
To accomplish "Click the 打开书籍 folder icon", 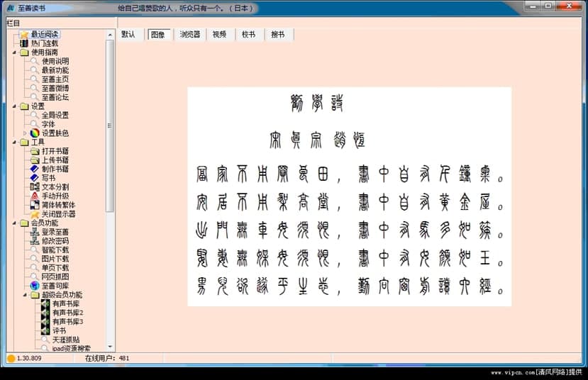I will (x=35, y=151).
